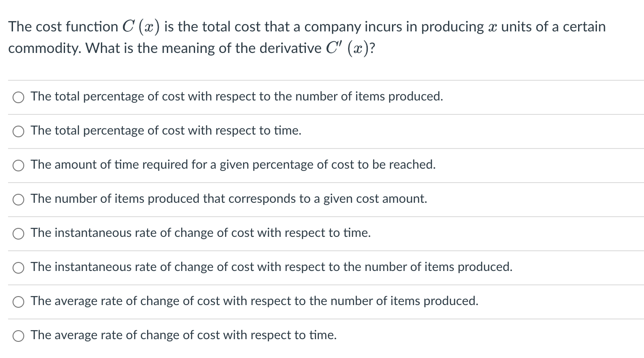644x358 pixels.
Task: Pick 'instantaneous rate of change of cost with respect to time'
Action: 18,233
